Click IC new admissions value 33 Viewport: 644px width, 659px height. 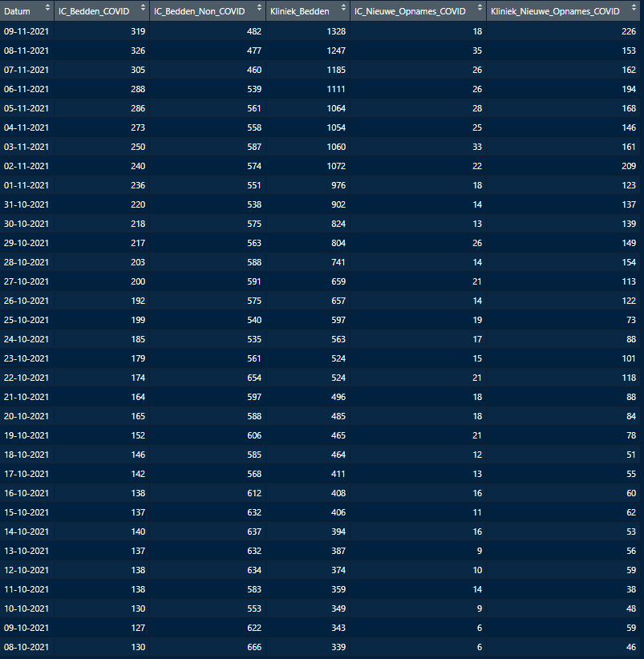tap(477, 147)
